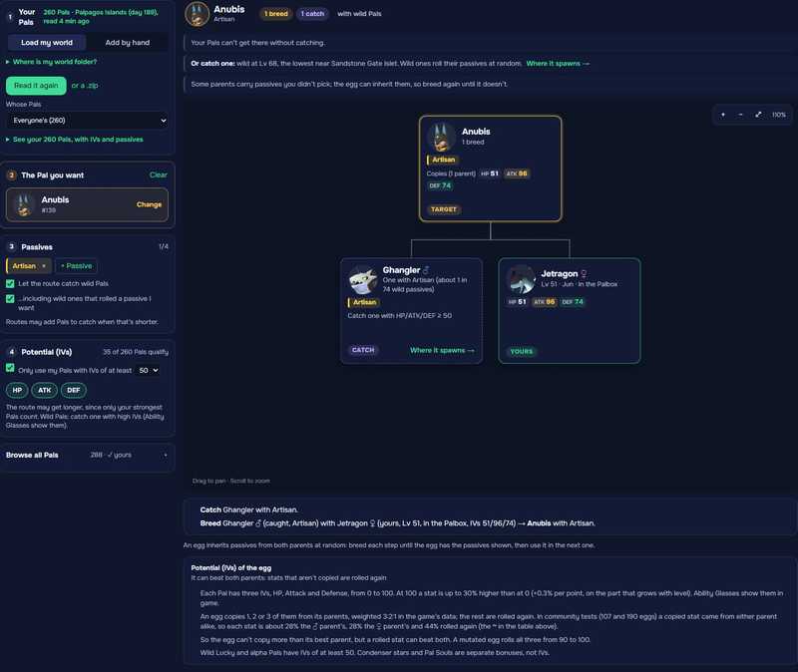
Task: Click Change to pick another Pal
Action: [x=149, y=204]
